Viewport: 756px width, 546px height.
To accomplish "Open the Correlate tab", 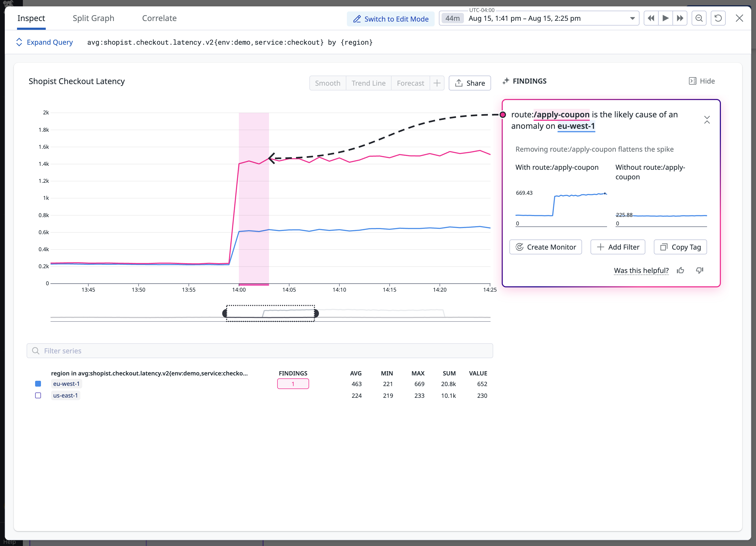I will pyautogui.click(x=159, y=18).
